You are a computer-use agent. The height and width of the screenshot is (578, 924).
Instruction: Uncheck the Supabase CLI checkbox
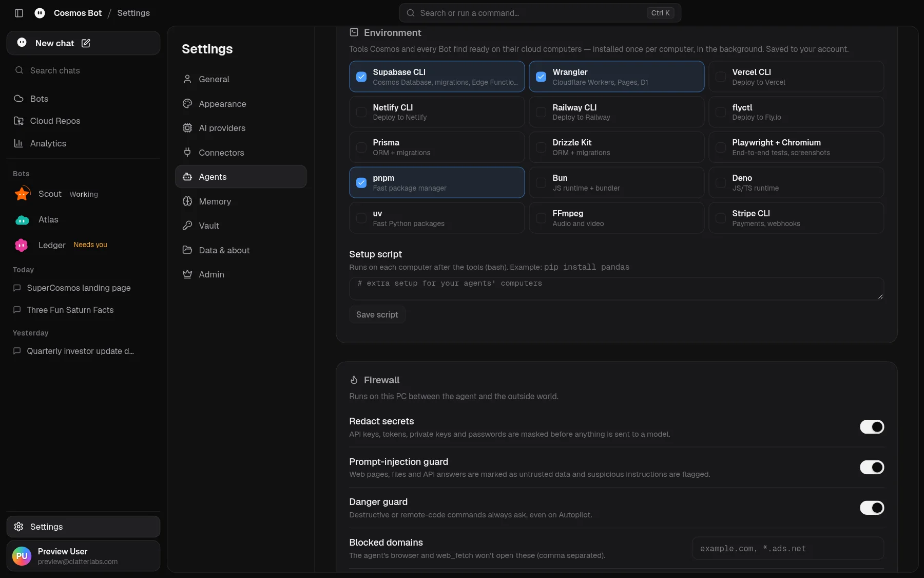(x=361, y=77)
